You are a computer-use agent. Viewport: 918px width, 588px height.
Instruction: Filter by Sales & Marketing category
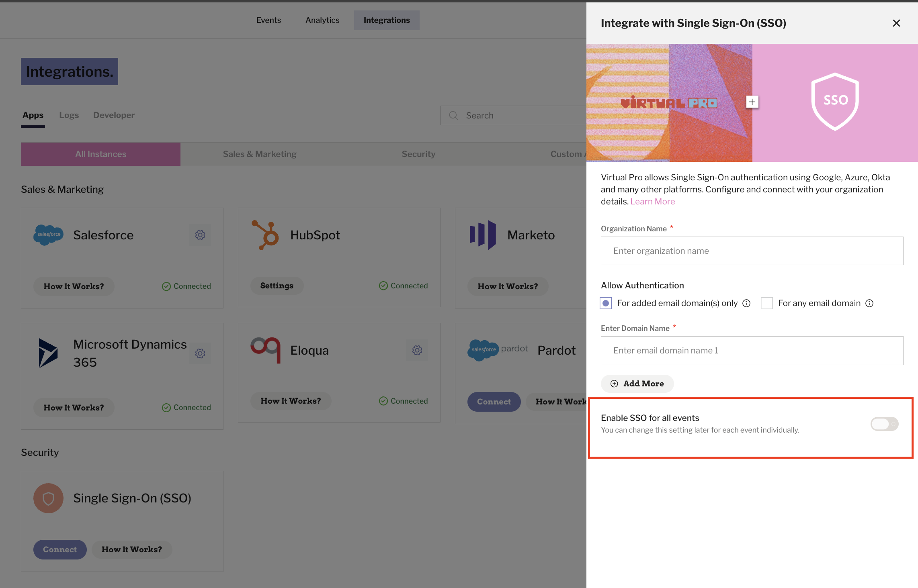coord(260,154)
